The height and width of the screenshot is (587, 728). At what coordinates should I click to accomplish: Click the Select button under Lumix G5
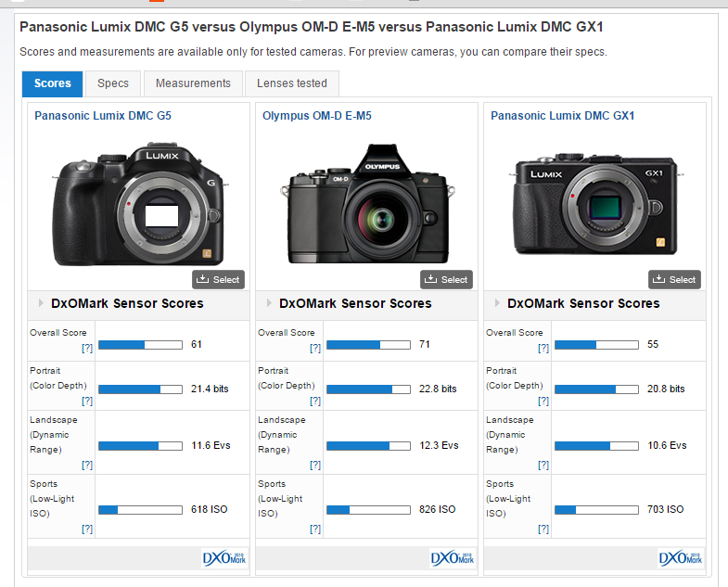218,279
